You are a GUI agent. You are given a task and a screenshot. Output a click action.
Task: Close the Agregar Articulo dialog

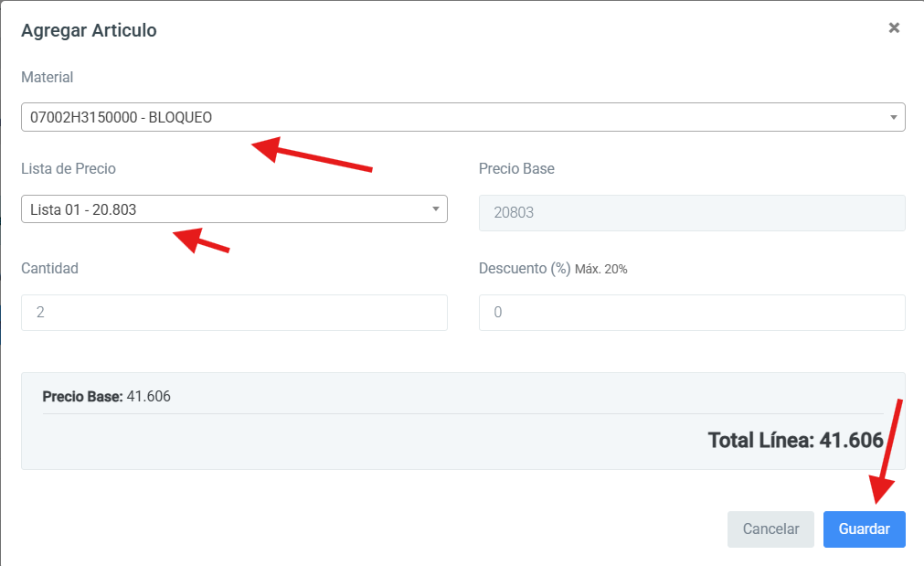tap(894, 27)
